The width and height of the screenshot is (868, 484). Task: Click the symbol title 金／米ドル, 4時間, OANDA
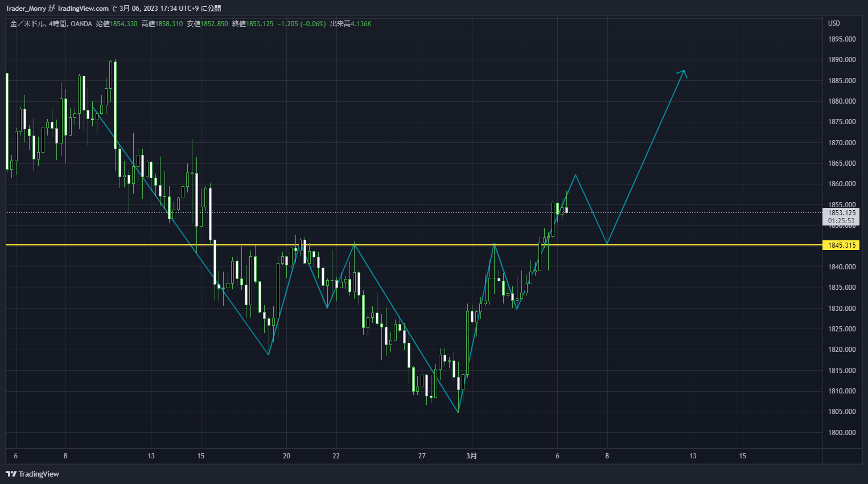51,24
